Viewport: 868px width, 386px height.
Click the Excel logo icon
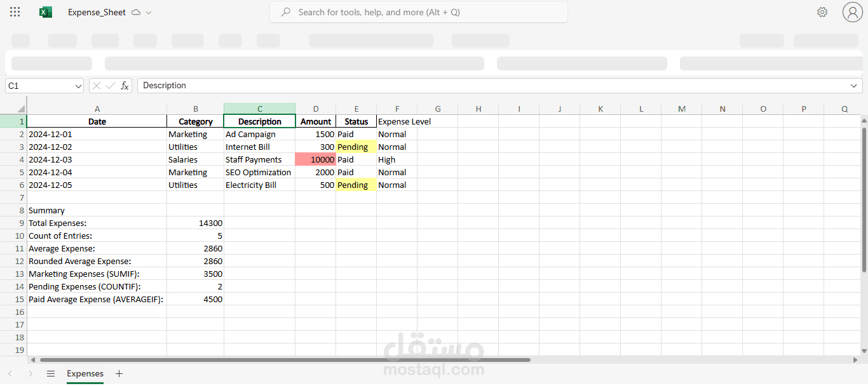pyautogui.click(x=46, y=12)
